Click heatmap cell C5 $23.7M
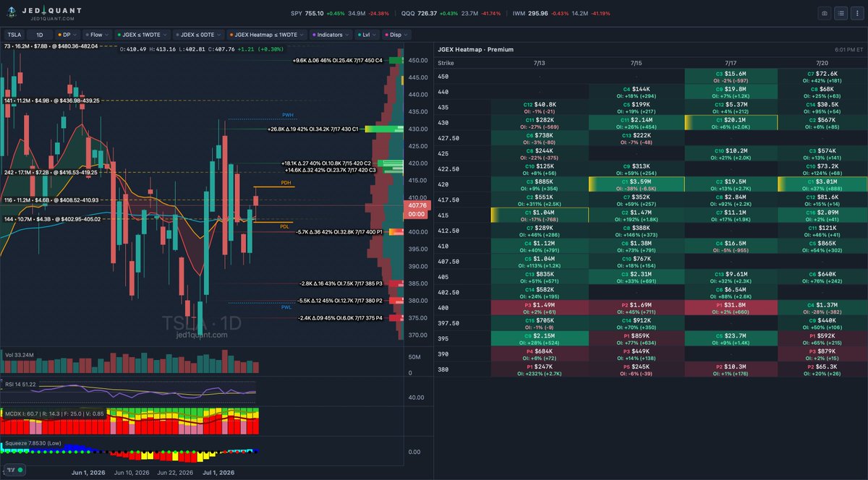 pyautogui.click(x=731, y=339)
